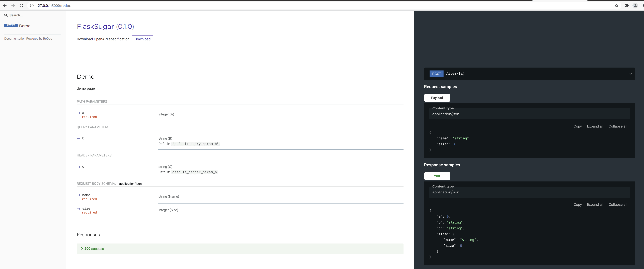Collapse the "item" object in response JSON
The image size is (644, 269).
(433, 234)
